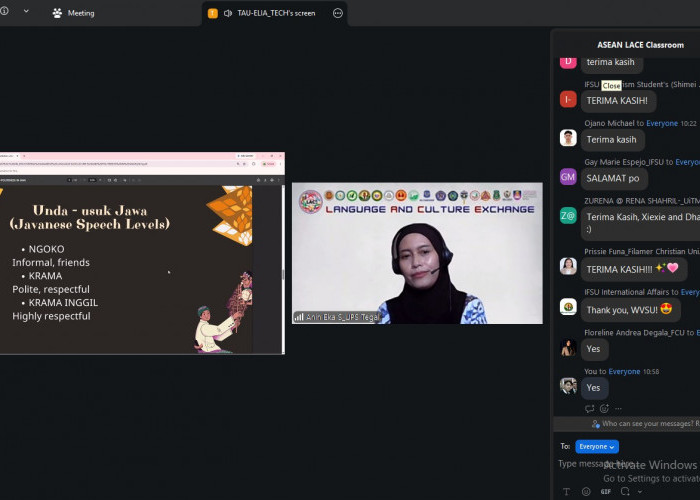Click Prissie Funa's profile picture
Image resolution: width=700 pixels, height=500 pixels.
pos(568,266)
